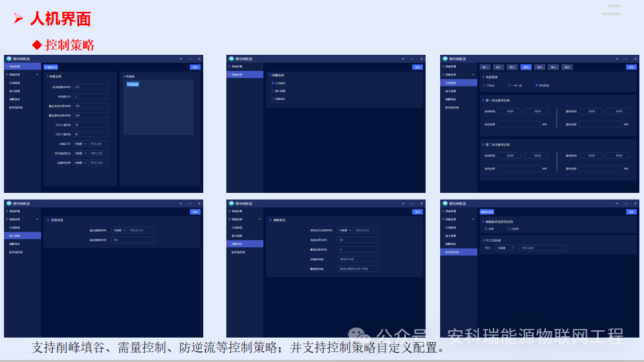Switch to 周三 tab

(512, 67)
